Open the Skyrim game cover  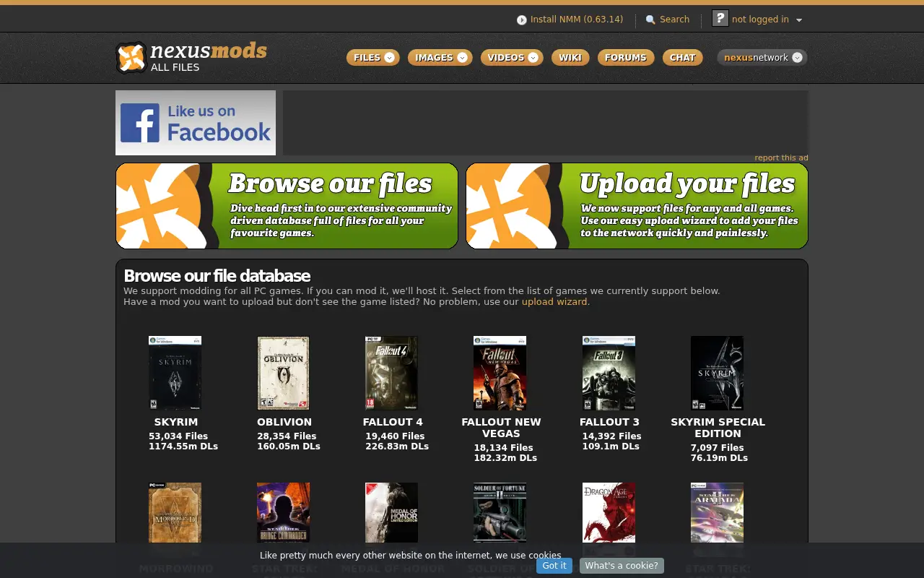(175, 373)
